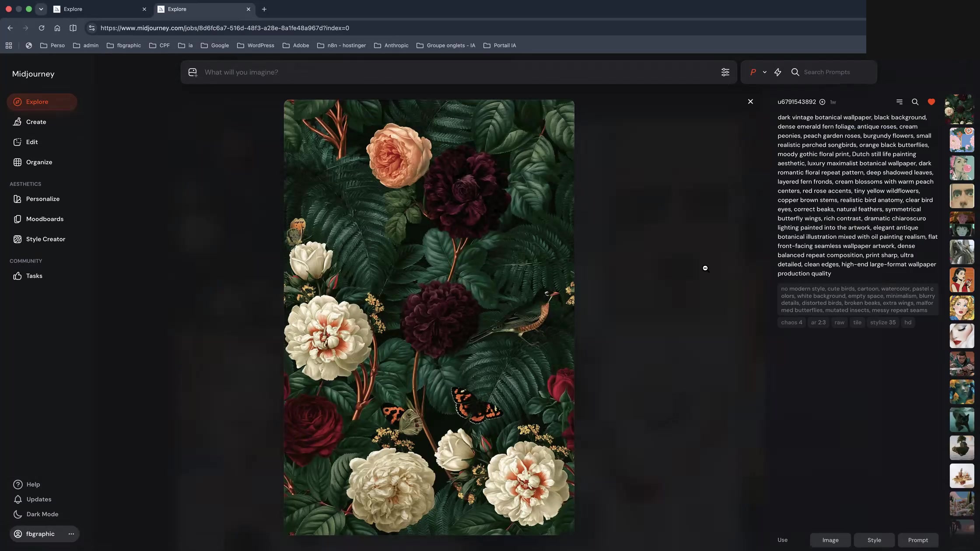Click the negative prompt 'no modern style' text
This screenshot has height=551, width=980.
point(803,289)
